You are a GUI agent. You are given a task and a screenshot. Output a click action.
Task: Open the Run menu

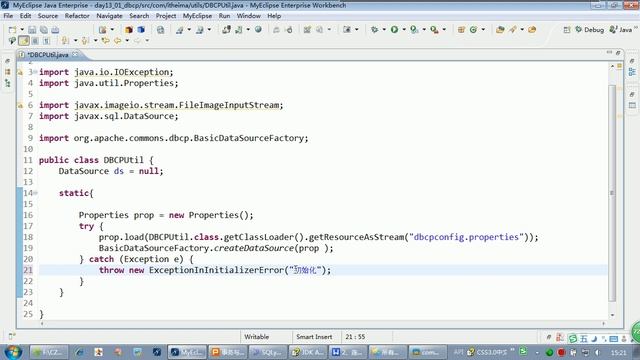coord(224,16)
